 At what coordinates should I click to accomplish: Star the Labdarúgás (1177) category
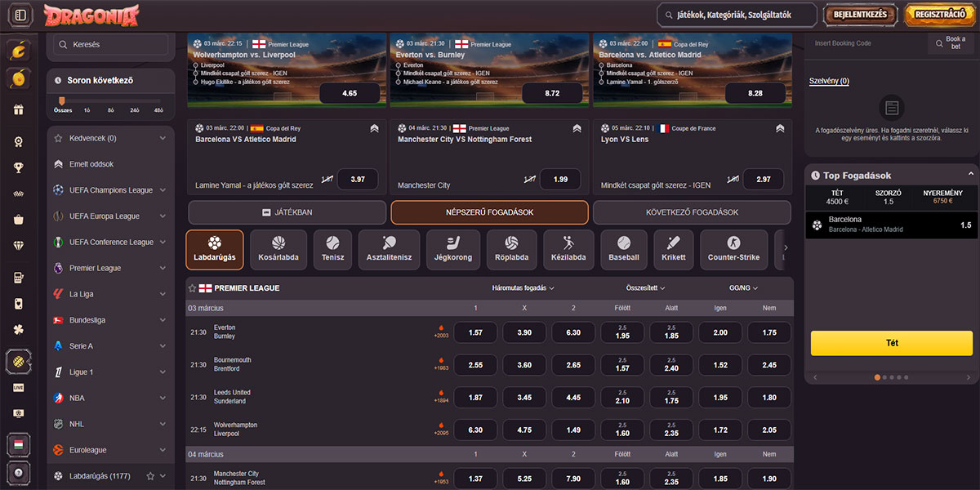pyautogui.click(x=150, y=476)
